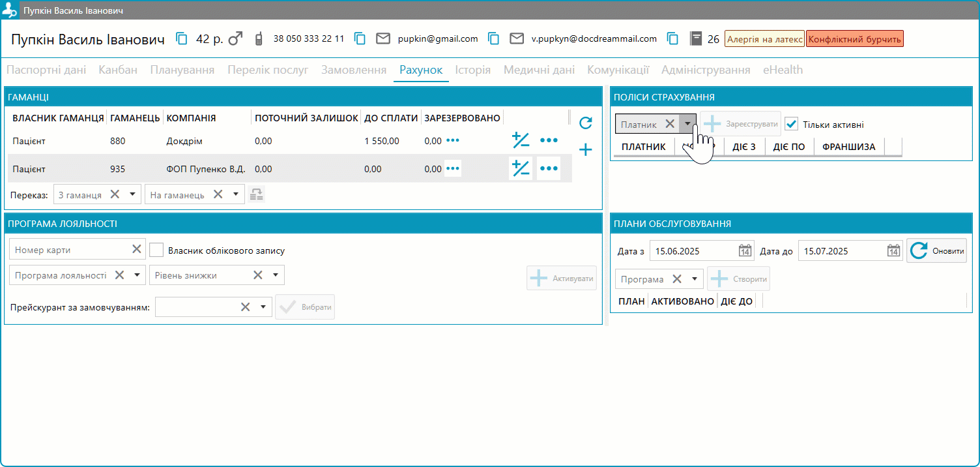The image size is (980, 467).
Task: Copy patient name using copy icon
Action: pos(182,38)
